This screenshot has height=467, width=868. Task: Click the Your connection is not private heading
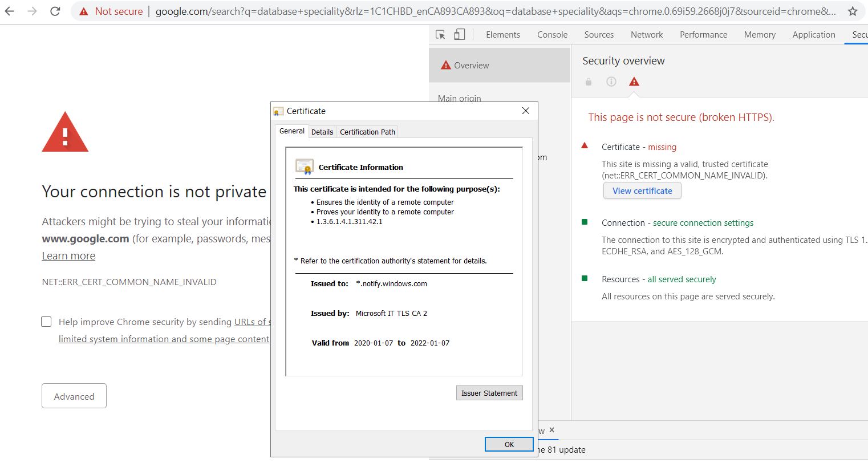coord(154,192)
